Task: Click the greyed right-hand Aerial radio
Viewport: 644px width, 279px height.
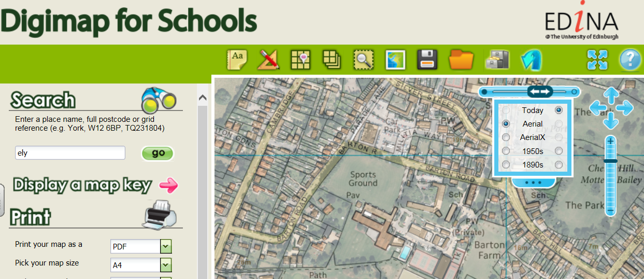Action: pyautogui.click(x=559, y=124)
